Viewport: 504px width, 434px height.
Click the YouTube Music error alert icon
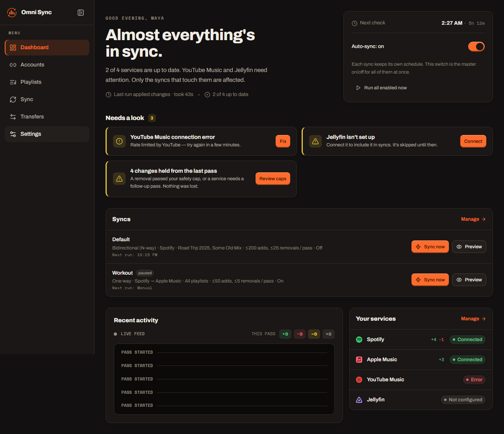pyautogui.click(x=119, y=141)
